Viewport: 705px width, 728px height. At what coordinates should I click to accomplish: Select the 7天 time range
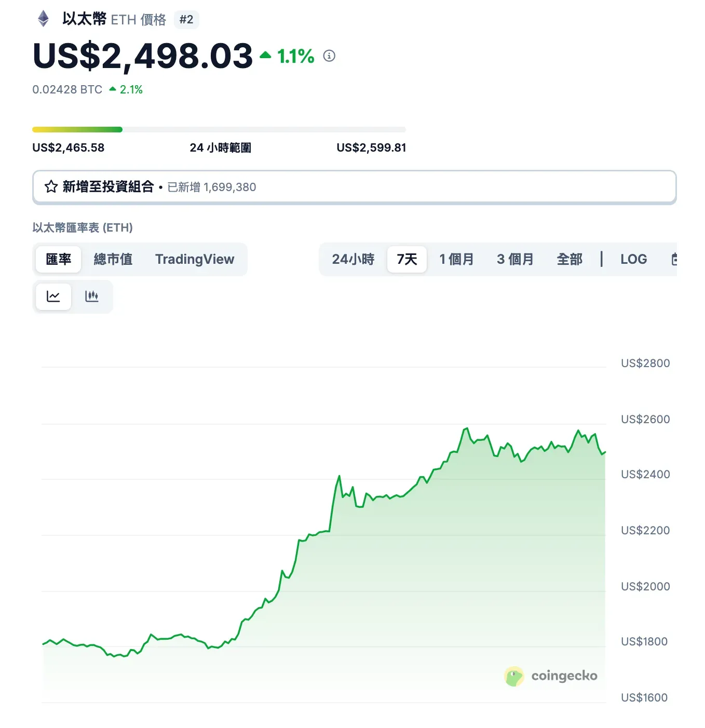tap(407, 259)
